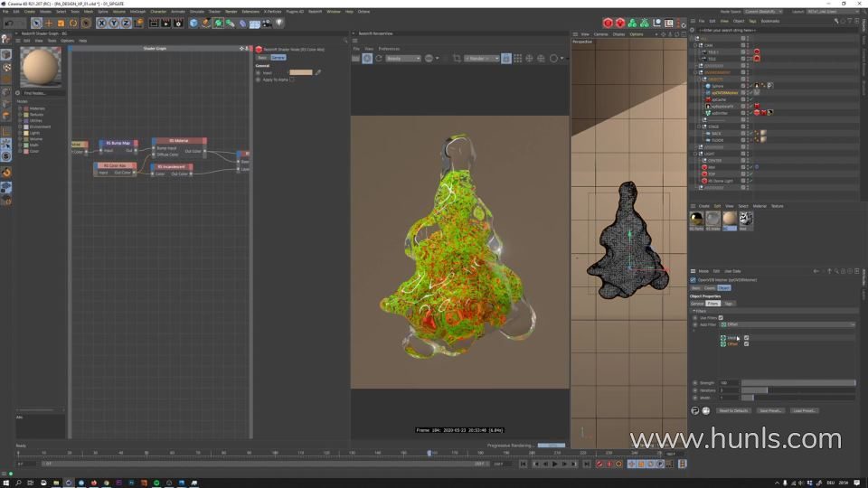This screenshot has height=488, width=868.
Task: Click the start render icon in RenderView
Action: [x=367, y=58]
